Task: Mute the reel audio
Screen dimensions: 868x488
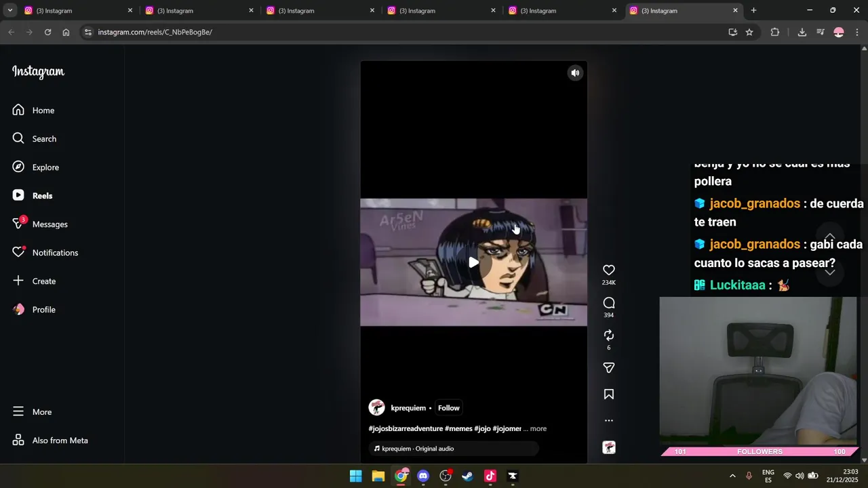Action: (575, 73)
